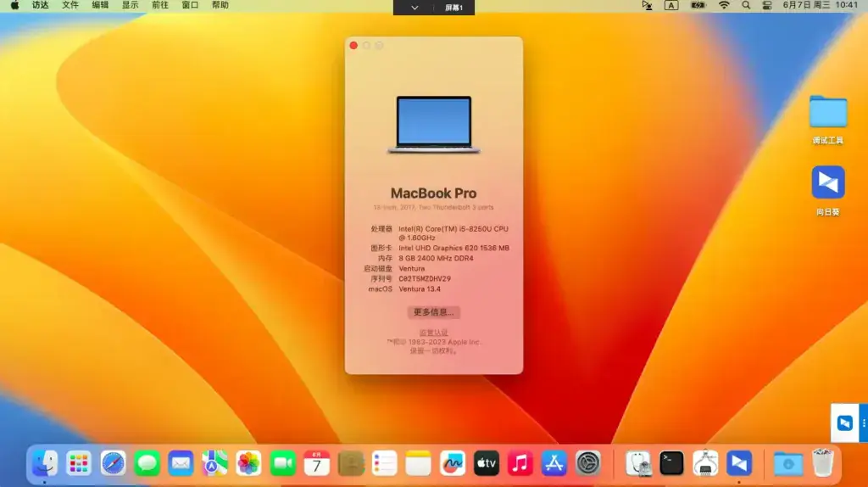Click the date and time 6月7日 周三 10:41

point(821,5)
